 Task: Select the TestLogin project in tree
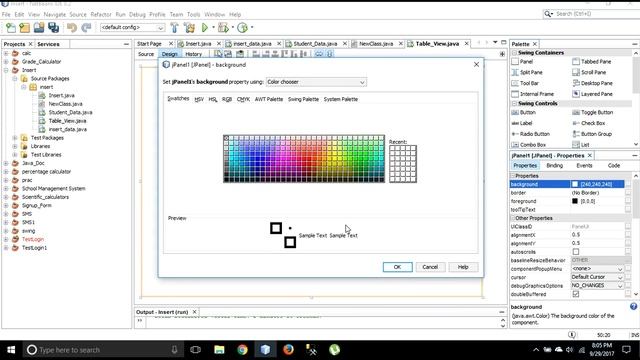click(x=33, y=239)
